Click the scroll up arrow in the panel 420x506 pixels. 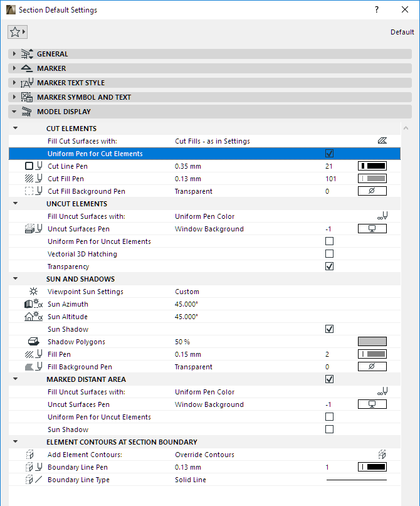click(406, 128)
